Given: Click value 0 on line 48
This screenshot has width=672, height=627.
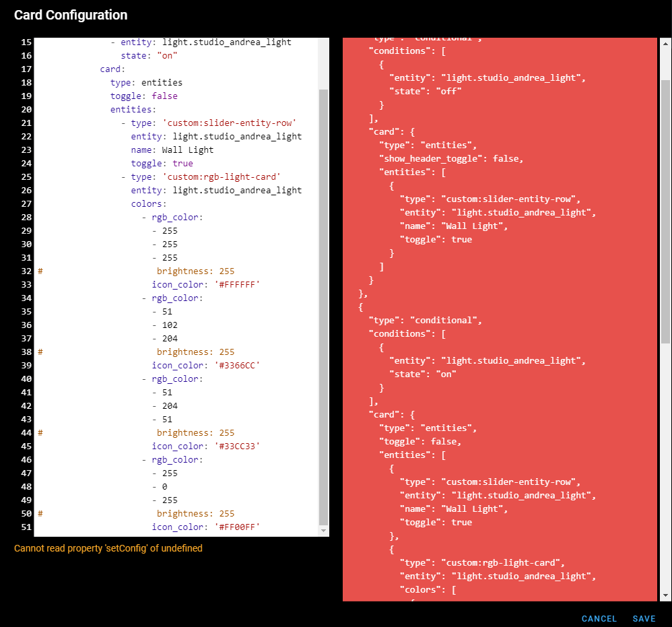Looking at the screenshot, I should click(x=164, y=487).
